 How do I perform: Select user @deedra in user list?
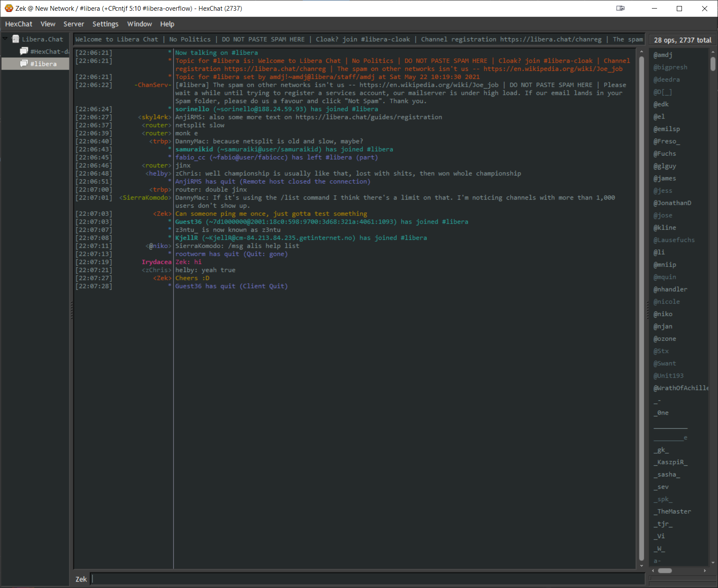pos(678,80)
